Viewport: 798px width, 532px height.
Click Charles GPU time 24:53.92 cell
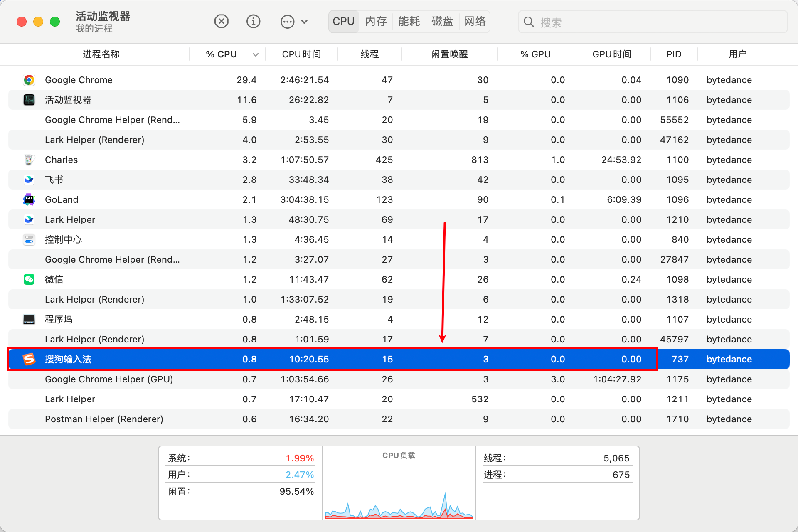pyautogui.click(x=621, y=160)
